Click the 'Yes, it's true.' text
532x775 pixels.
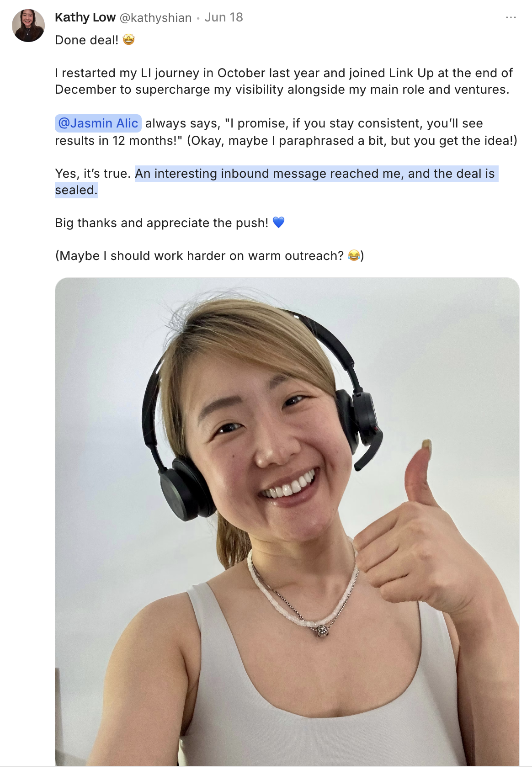(93, 174)
